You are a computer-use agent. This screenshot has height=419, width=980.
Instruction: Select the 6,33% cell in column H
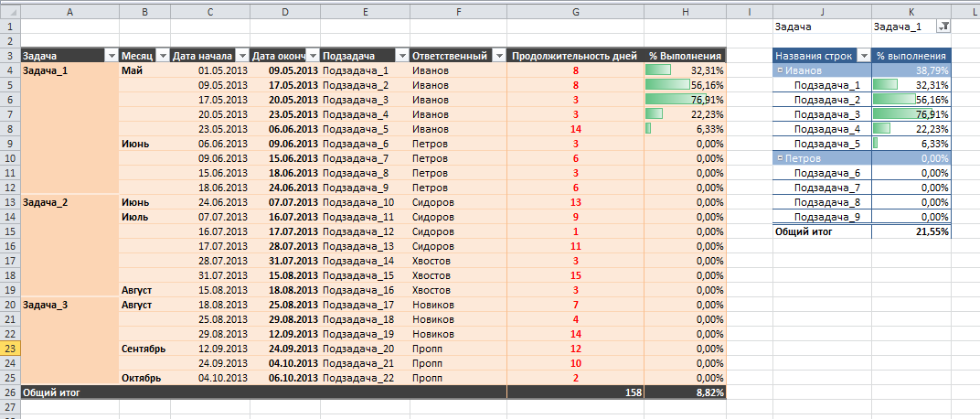[685, 129]
